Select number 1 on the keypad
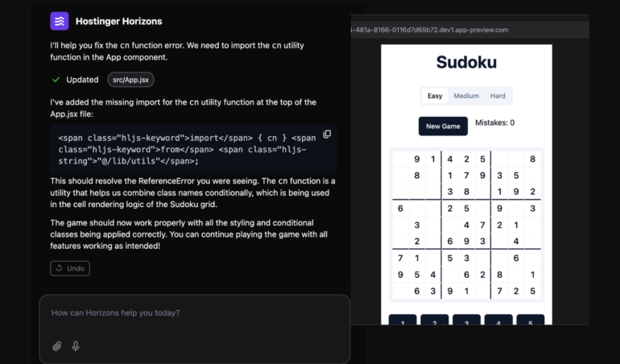This screenshot has height=364, width=620. pos(403,320)
